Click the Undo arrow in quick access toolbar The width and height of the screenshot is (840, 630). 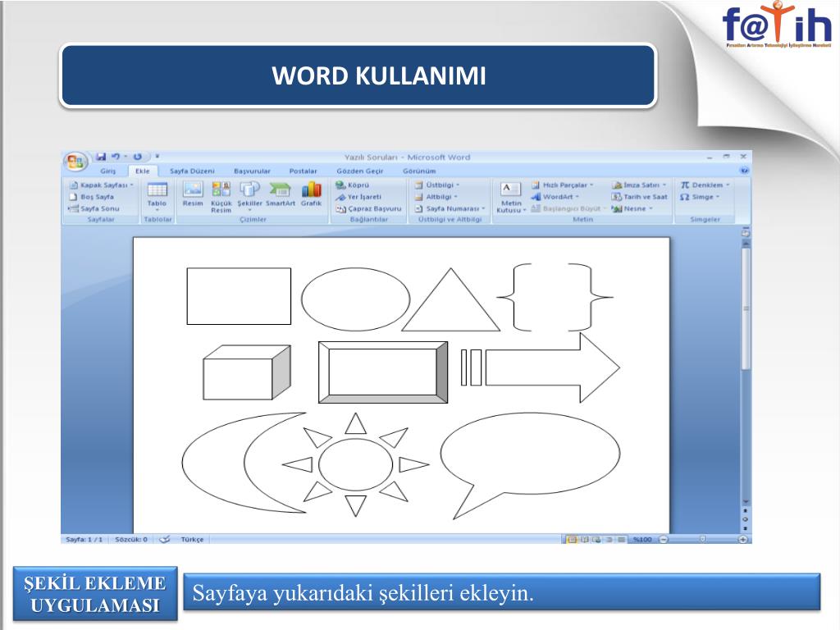coord(116,157)
